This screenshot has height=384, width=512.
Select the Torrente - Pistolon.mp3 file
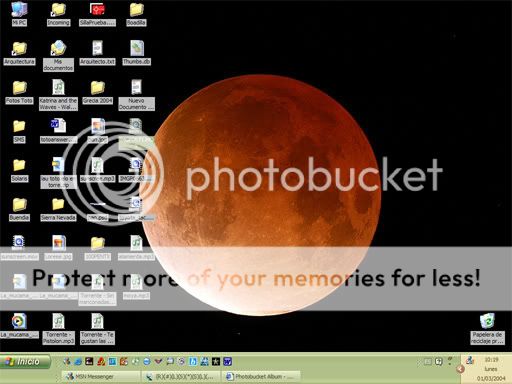[58, 329]
